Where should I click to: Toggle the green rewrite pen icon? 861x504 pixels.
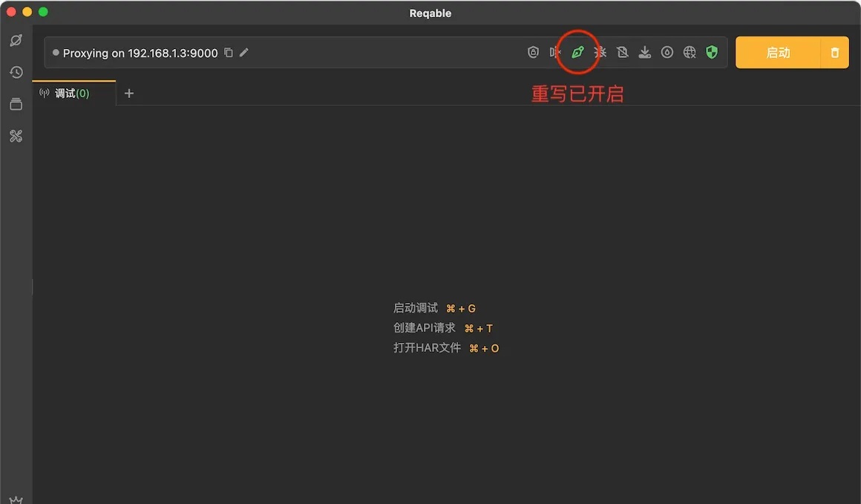pyautogui.click(x=577, y=52)
